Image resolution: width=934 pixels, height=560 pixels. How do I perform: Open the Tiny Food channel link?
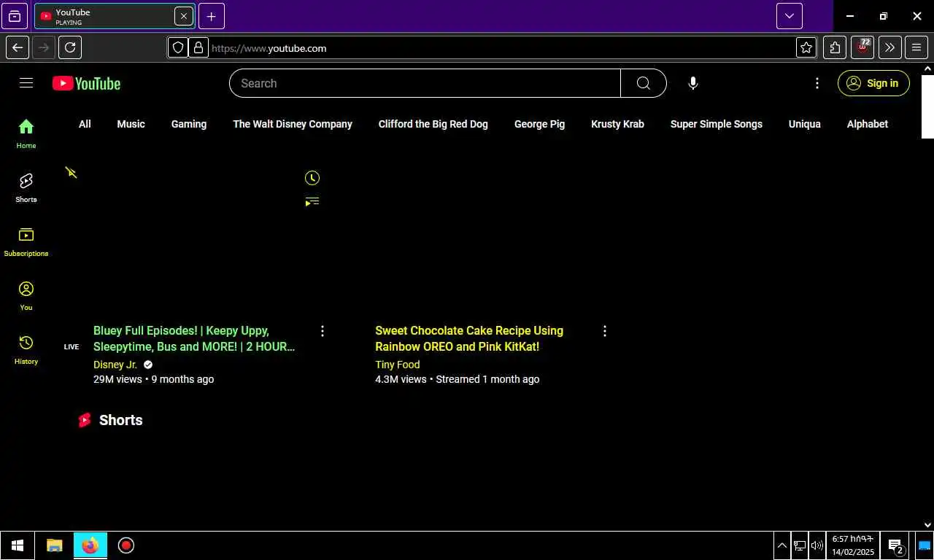pyautogui.click(x=398, y=365)
